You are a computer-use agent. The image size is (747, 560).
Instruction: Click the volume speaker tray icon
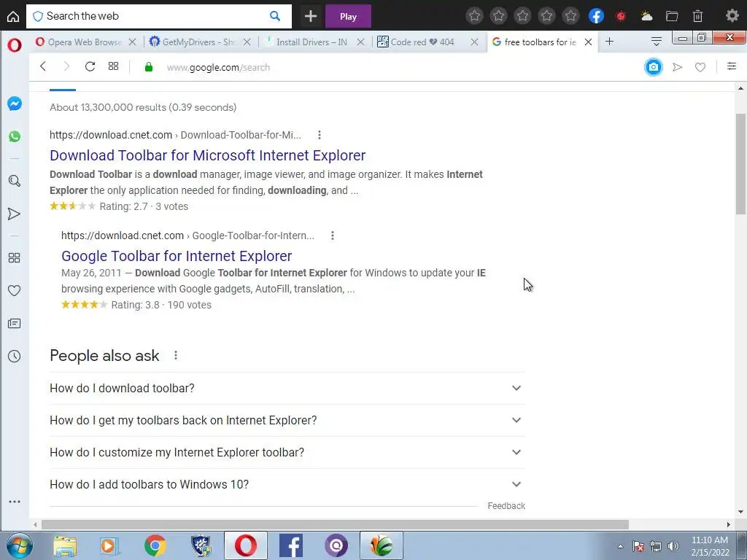673,546
